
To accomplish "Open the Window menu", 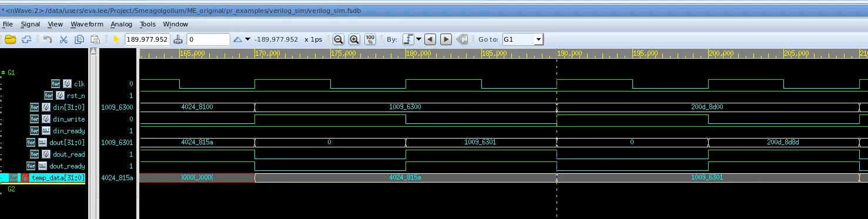I will pos(175,24).
